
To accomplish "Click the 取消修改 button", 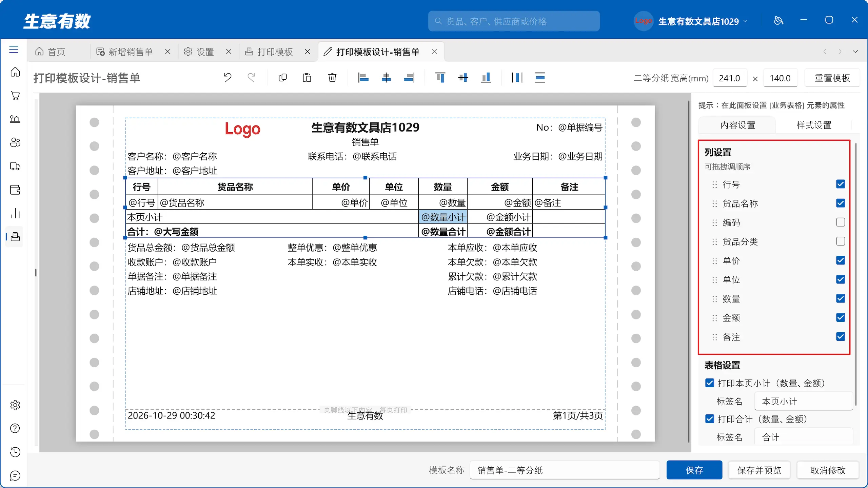I will click(x=828, y=470).
